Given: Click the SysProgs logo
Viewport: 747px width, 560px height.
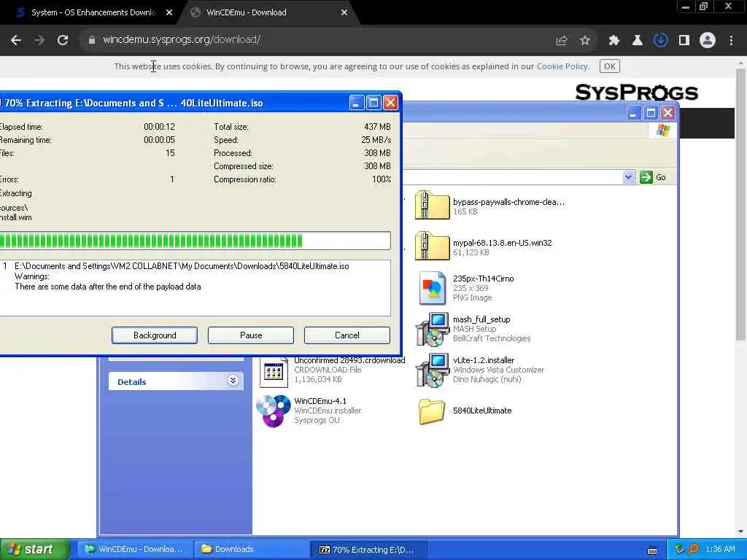Looking at the screenshot, I should [x=636, y=93].
